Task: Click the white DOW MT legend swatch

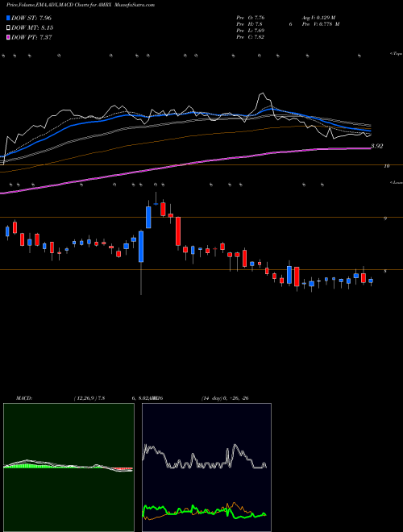Action: click(8, 28)
